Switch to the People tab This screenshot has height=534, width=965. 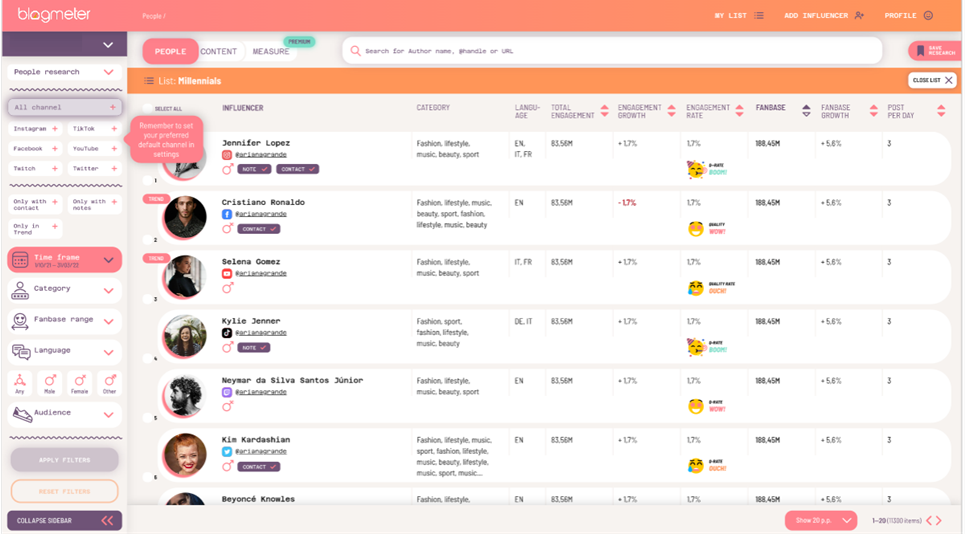point(170,52)
